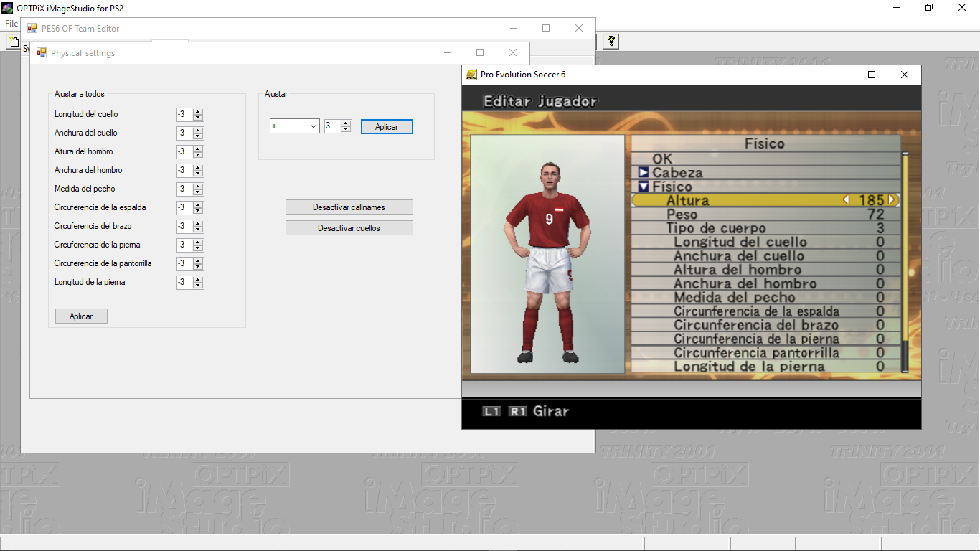Image resolution: width=980 pixels, height=551 pixels.
Task: Close the Physical_settings window
Action: pos(513,52)
